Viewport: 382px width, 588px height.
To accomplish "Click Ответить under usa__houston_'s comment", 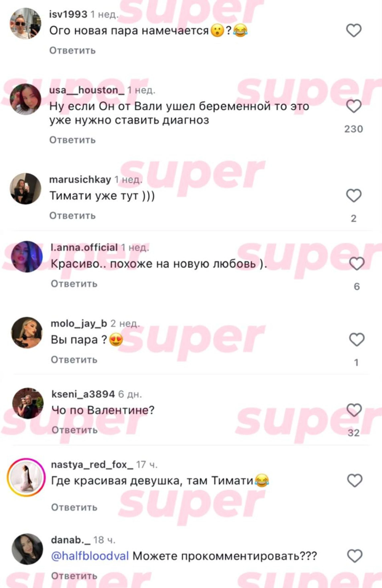I will (x=72, y=140).
